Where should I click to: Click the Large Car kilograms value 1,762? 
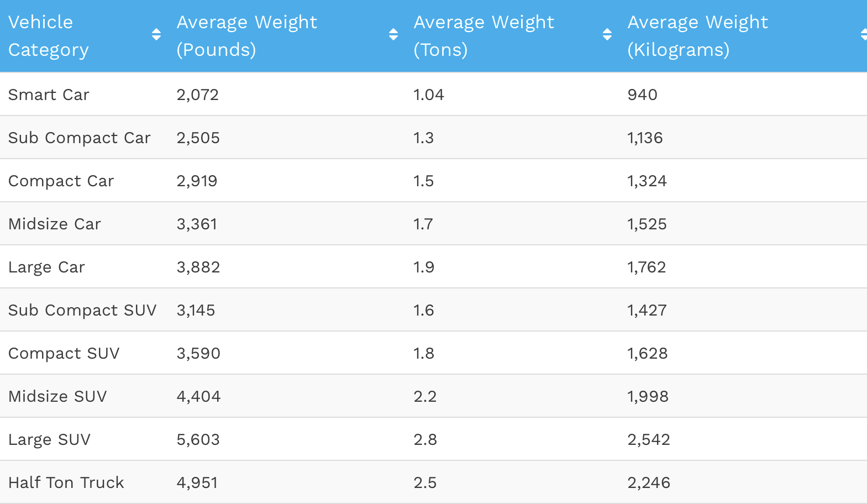[x=647, y=267]
